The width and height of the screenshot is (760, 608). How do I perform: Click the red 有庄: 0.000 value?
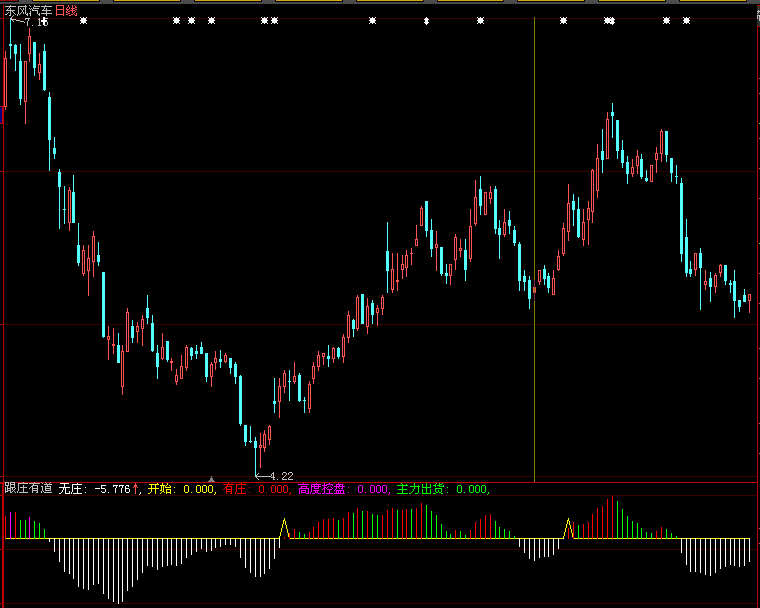pos(256,489)
